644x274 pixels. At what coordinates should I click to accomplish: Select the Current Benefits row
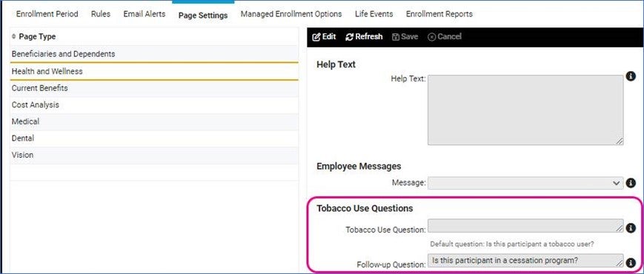click(154, 88)
